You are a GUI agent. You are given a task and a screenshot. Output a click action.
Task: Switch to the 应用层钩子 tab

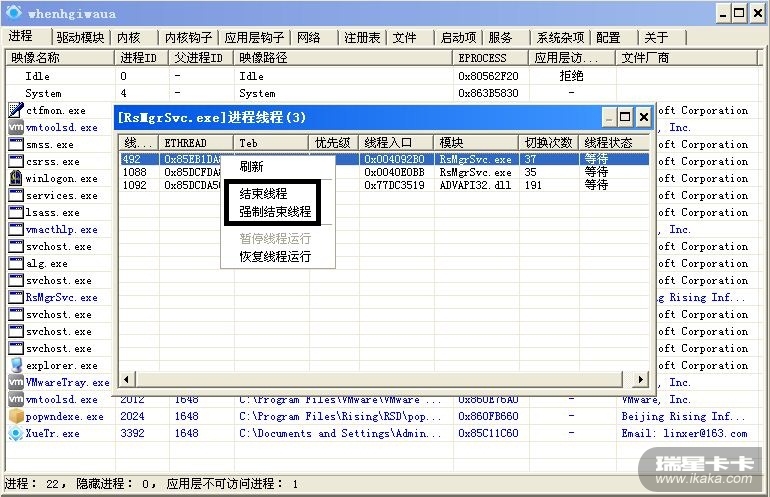[254, 37]
